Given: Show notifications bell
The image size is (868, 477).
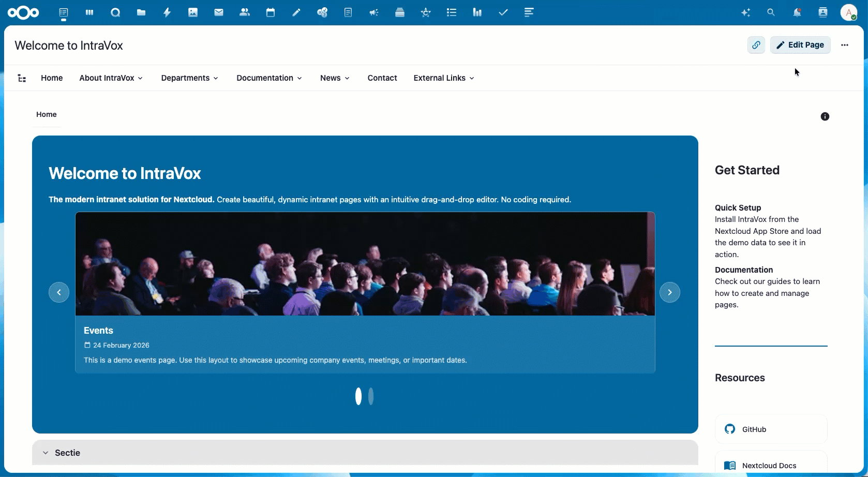Looking at the screenshot, I should click(x=797, y=12).
